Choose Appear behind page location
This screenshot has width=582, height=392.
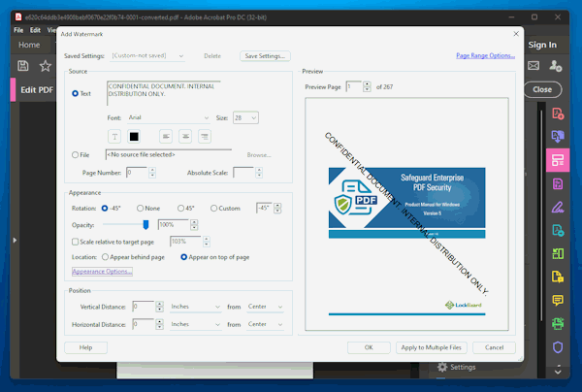pos(105,257)
